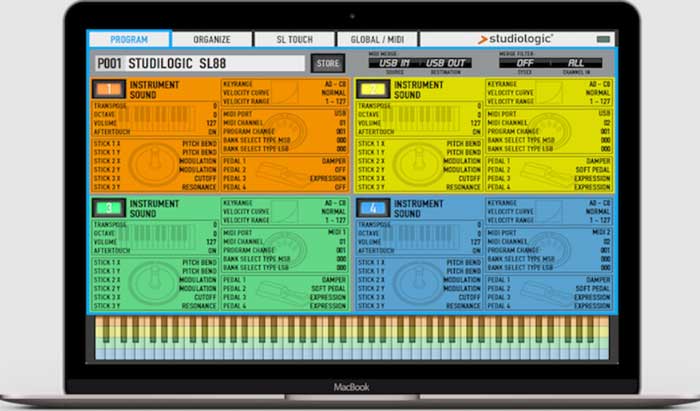Select zone 3 green number button

click(x=109, y=208)
